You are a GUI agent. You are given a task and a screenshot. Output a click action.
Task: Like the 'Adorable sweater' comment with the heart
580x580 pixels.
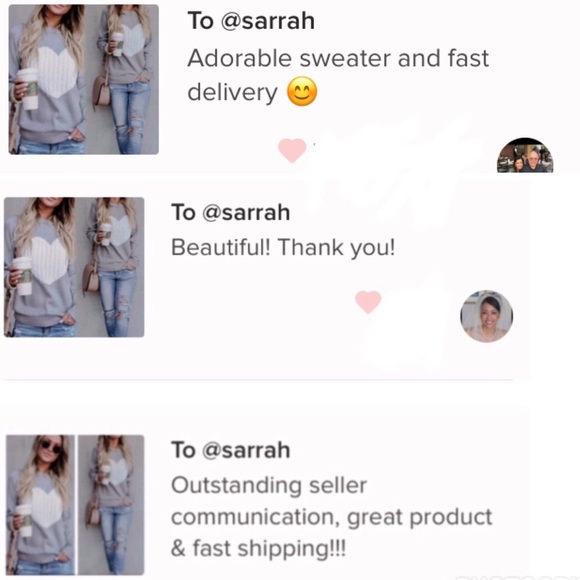point(292,150)
